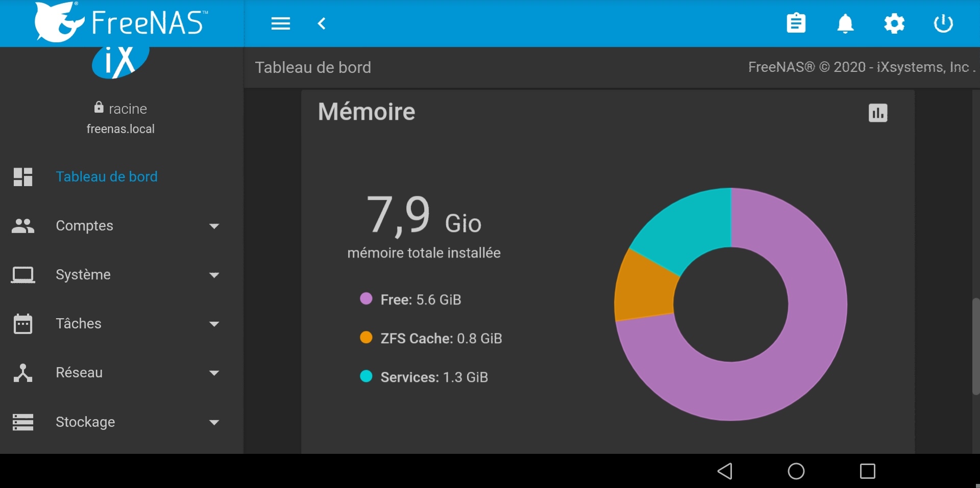Tap the Android recent apps button
The image size is (980, 488).
tap(868, 471)
